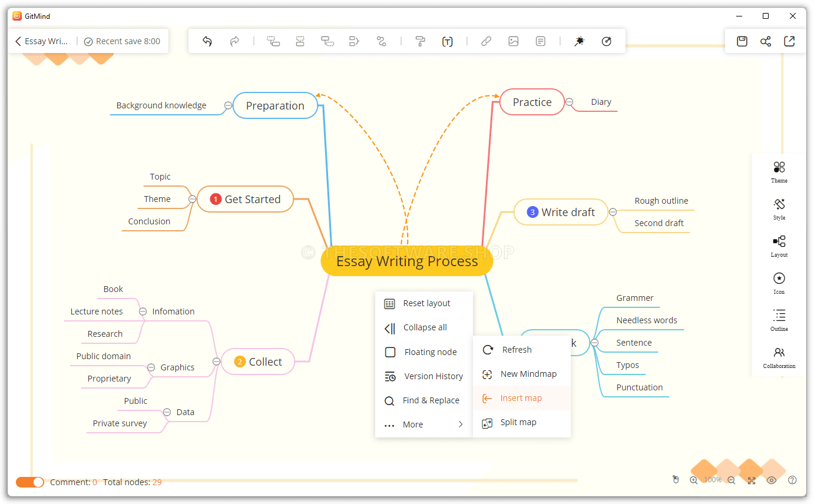Open the Theme panel
The image size is (814, 504).
[x=779, y=172]
